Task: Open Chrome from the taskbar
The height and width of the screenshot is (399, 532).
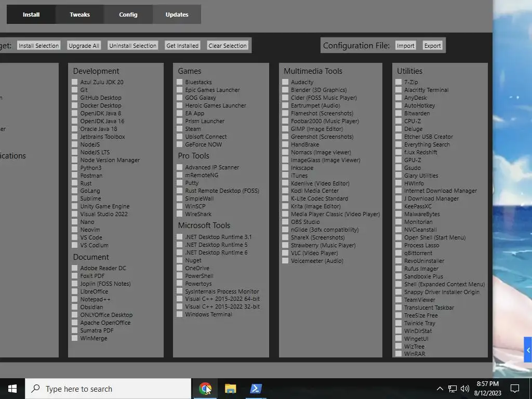Action: point(205,389)
